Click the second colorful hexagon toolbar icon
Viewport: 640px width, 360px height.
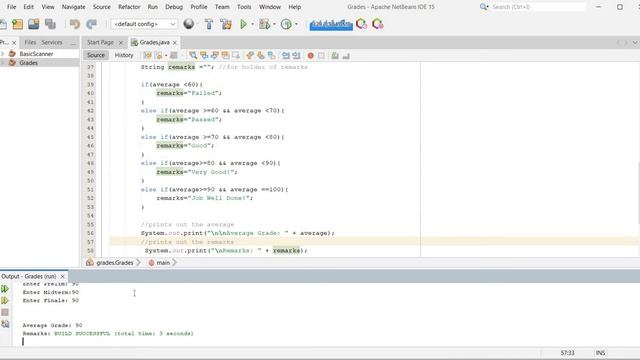pyautogui.click(x=378, y=24)
